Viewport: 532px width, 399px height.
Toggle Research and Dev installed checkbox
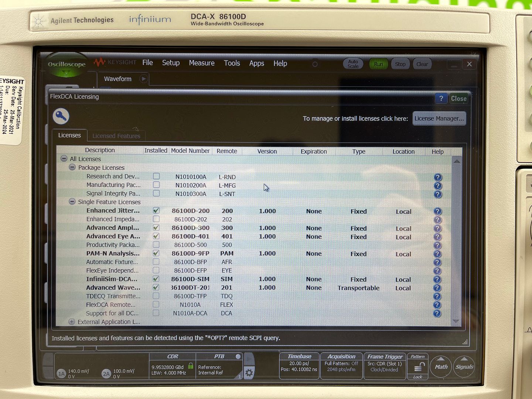coord(156,176)
